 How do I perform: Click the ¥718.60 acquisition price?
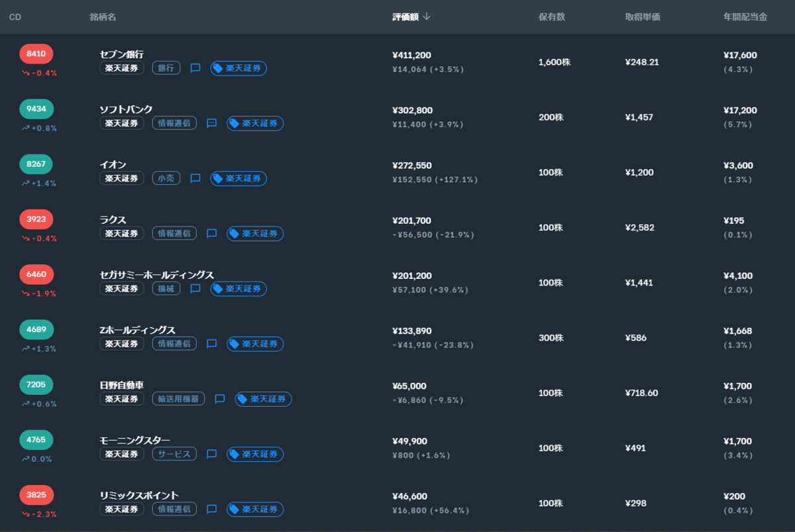coord(642,393)
